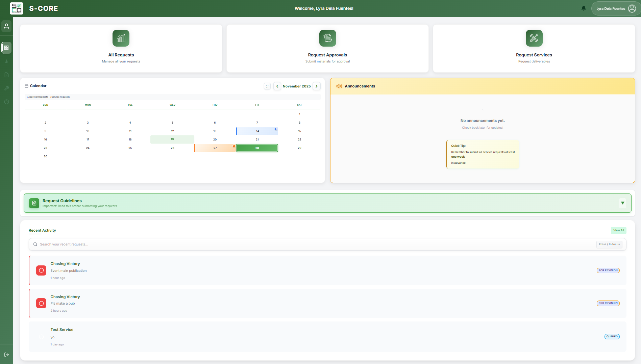The width and height of the screenshot is (641, 364).
Task: Log out using the bottom sidebar icon
Action: coord(6,354)
